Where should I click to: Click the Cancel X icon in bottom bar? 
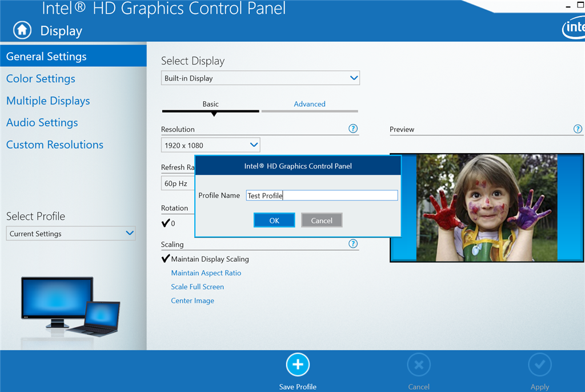point(419,365)
